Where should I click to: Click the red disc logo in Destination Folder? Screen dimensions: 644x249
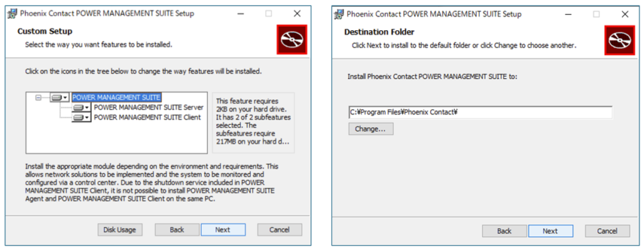[619, 40]
